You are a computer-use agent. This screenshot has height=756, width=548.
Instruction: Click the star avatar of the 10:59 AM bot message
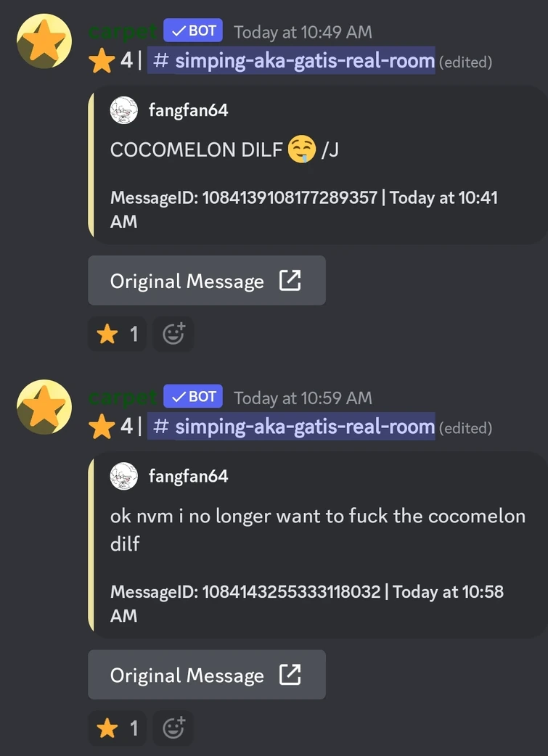click(x=44, y=407)
